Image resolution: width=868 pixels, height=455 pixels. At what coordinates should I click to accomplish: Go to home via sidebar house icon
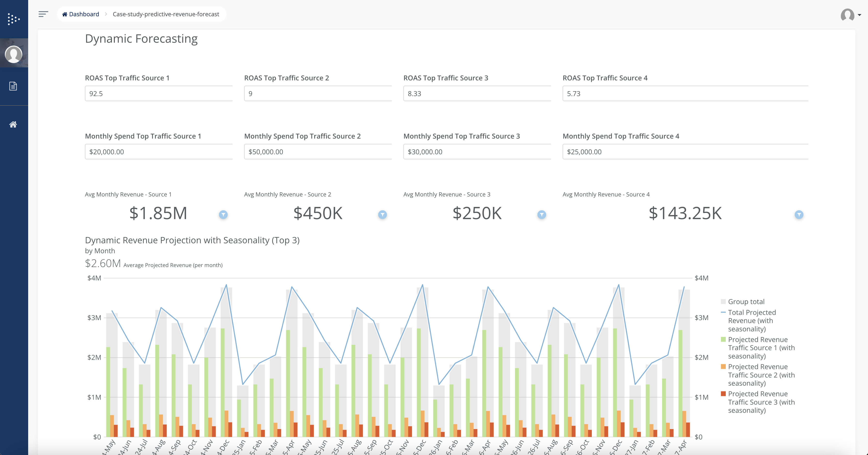[x=13, y=125]
